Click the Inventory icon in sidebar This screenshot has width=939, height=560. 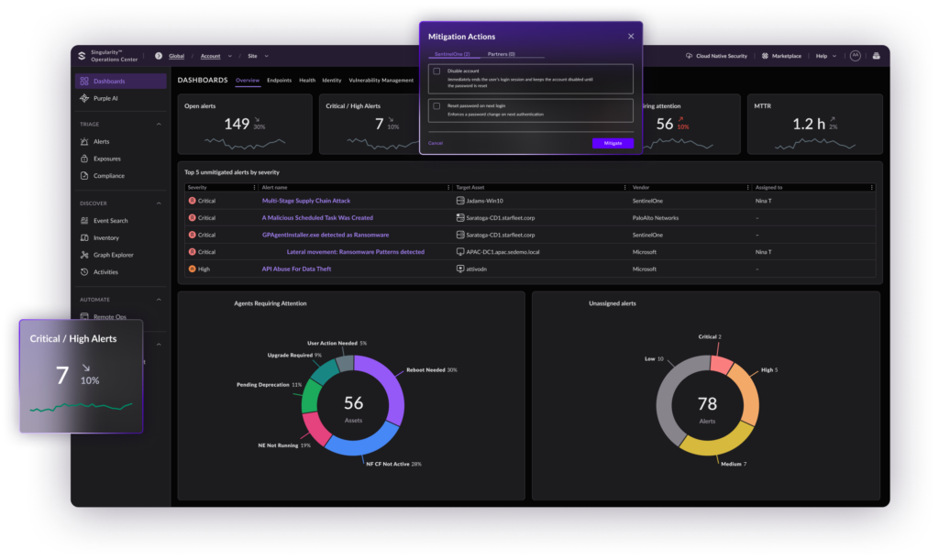coord(84,237)
